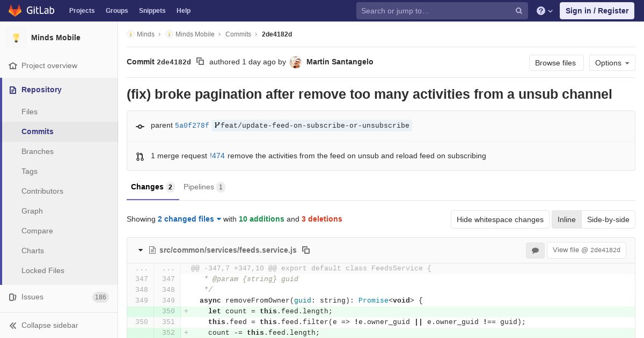This screenshot has height=338, width=644.
Task: Open parent commit 5a0f278f
Action: coord(192,126)
